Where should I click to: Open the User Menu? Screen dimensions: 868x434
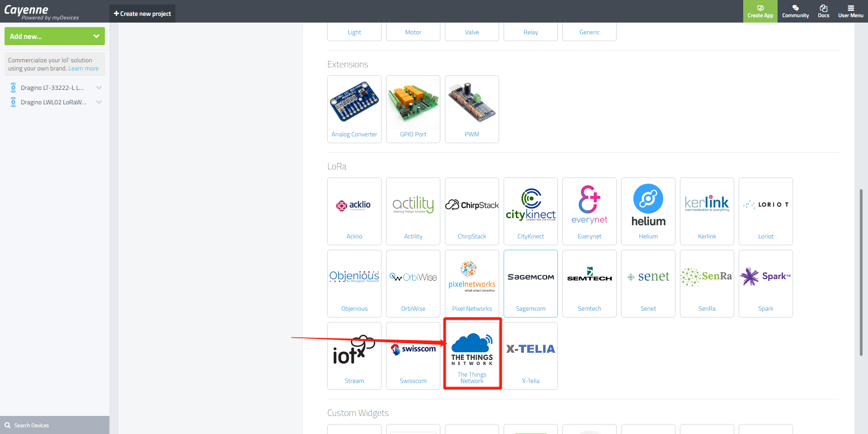[851, 11]
